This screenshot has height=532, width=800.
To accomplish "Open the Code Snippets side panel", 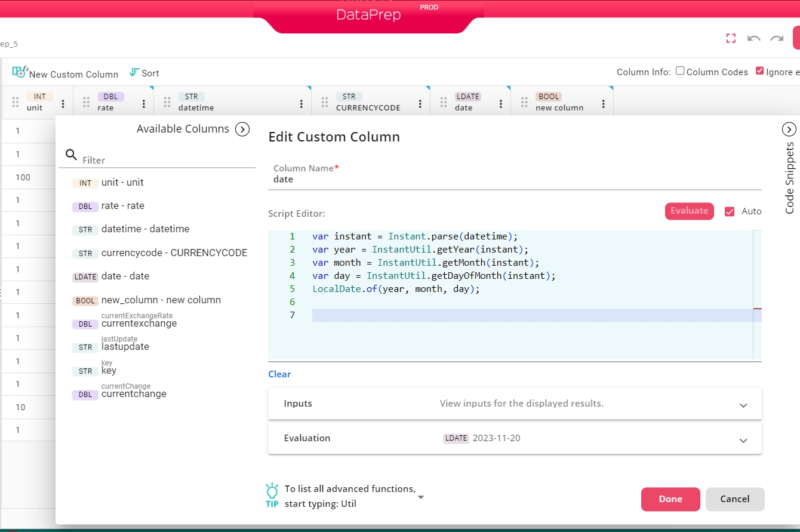I will (789, 129).
